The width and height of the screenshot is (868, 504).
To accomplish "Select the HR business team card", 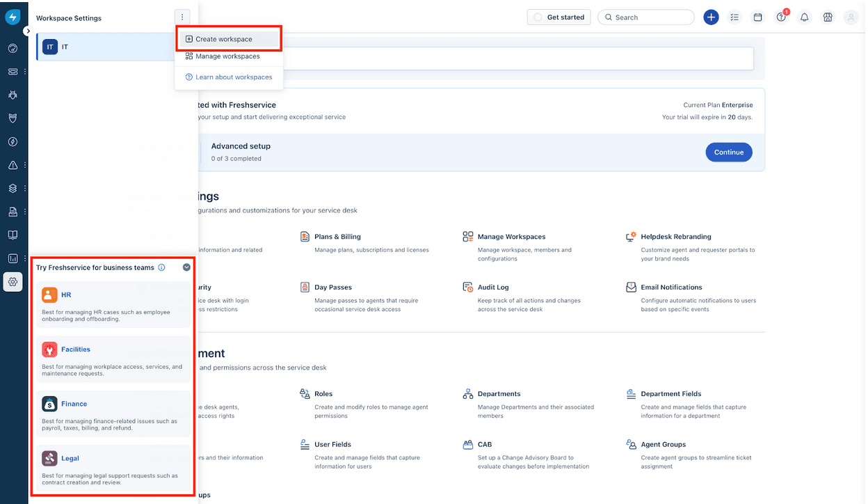I will pyautogui.click(x=113, y=305).
